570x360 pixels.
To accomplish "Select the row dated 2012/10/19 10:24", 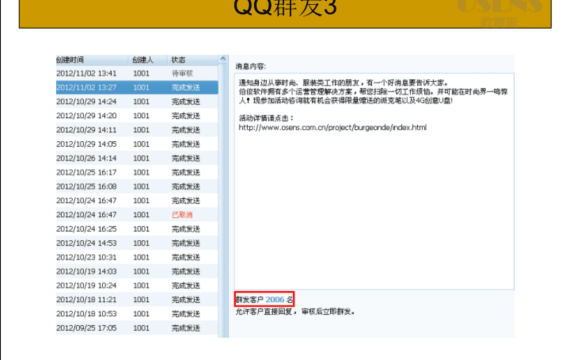I will click(137, 285).
